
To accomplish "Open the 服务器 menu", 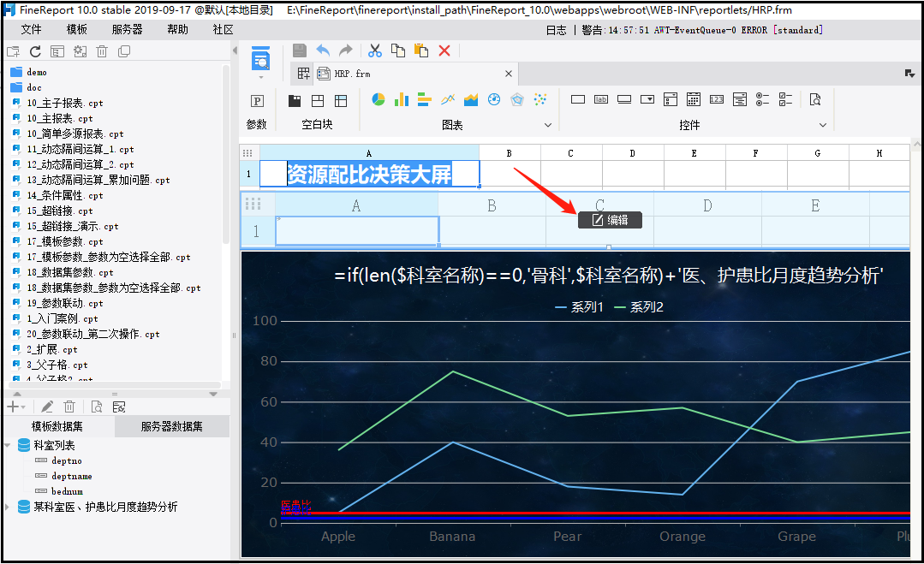I will [x=128, y=29].
